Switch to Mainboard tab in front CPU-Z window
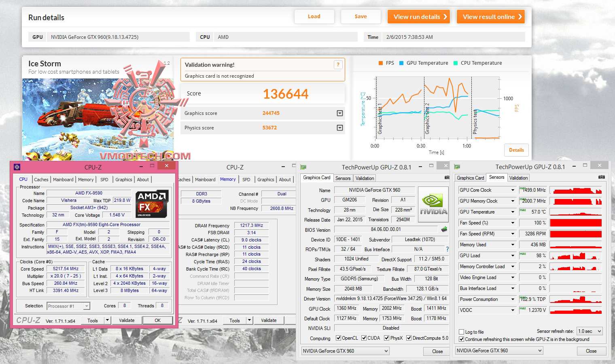Image resolution: width=615 pixels, height=364 pixels. pos(63,180)
